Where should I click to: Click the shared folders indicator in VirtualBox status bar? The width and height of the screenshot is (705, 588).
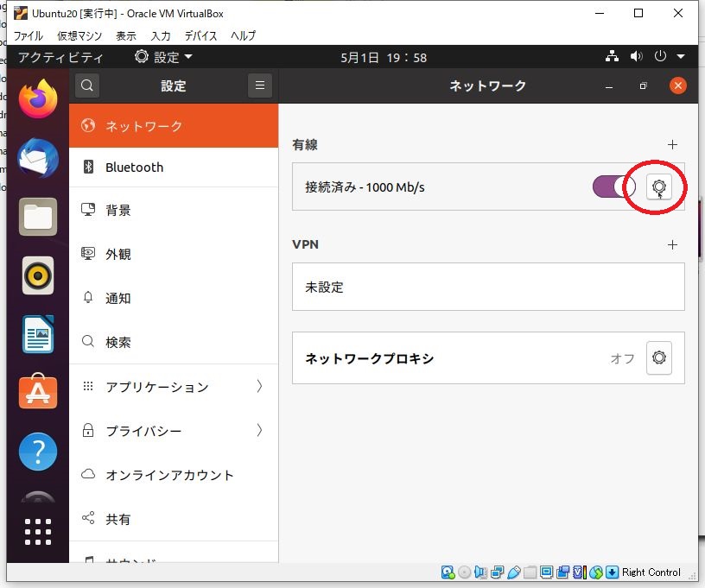pyautogui.click(x=530, y=572)
